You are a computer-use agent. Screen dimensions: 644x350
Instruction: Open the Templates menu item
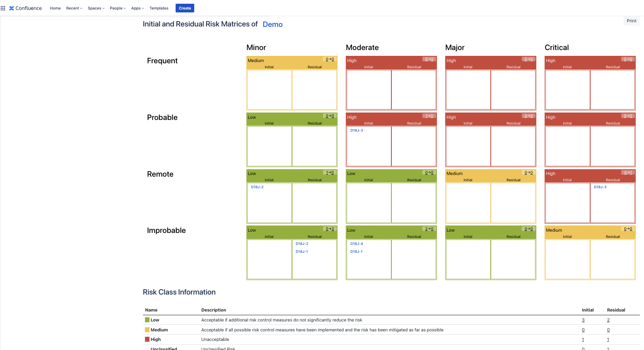click(x=159, y=8)
